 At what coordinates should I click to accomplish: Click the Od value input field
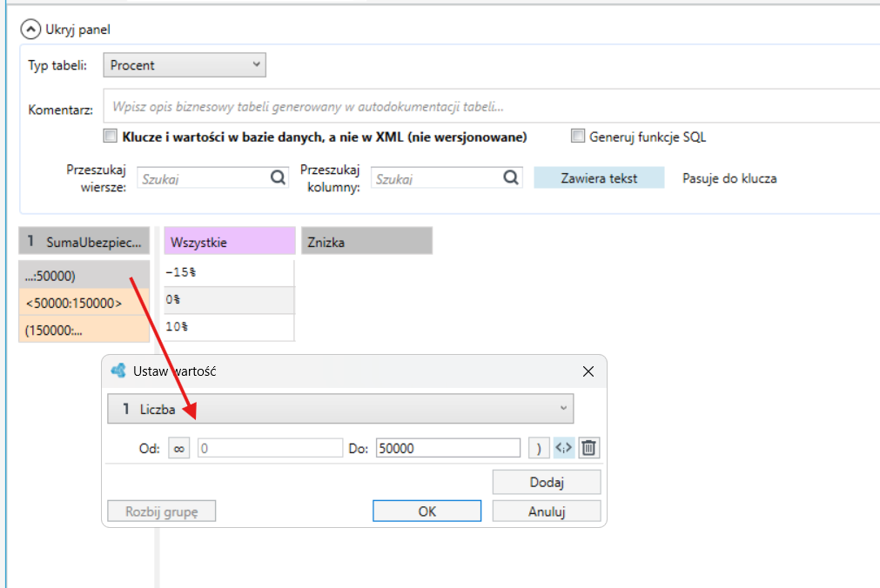270,448
